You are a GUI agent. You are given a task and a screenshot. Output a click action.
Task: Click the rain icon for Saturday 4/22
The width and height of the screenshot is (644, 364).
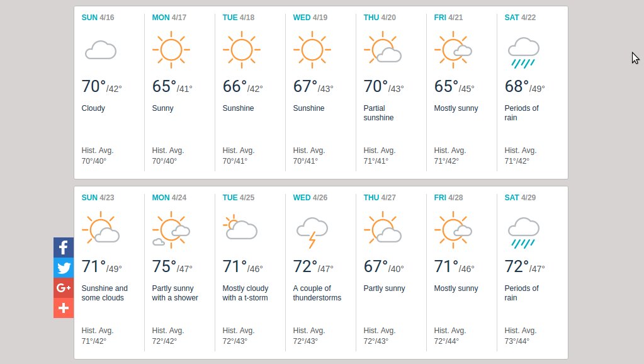tap(523, 52)
